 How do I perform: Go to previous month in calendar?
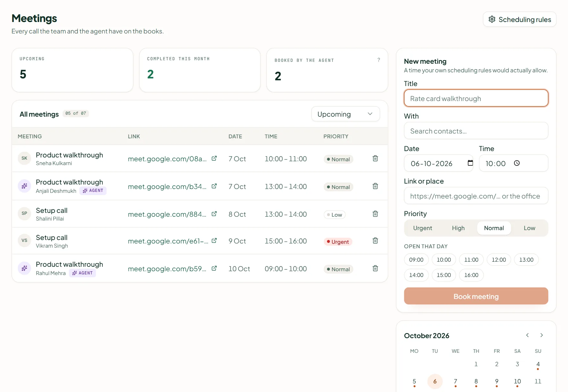[x=528, y=335]
